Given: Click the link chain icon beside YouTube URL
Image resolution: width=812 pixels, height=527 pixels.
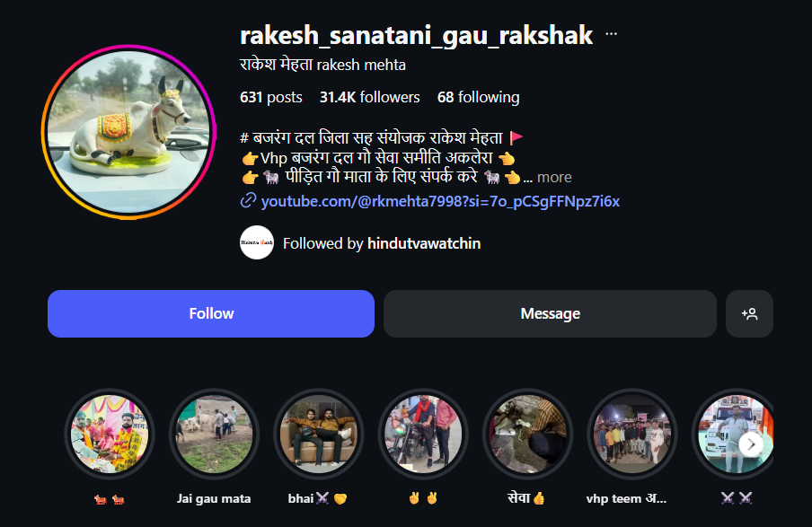Looking at the screenshot, I should (249, 200).
